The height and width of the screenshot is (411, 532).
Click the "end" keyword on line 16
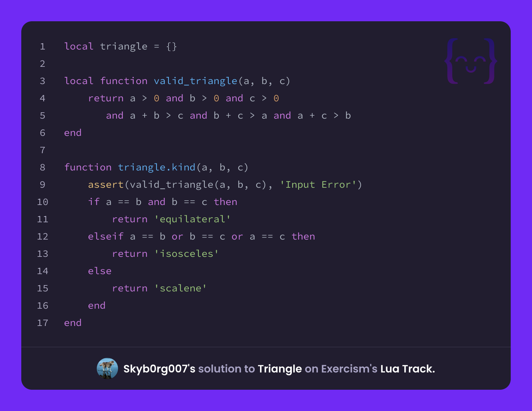click(x=97, y=306)
